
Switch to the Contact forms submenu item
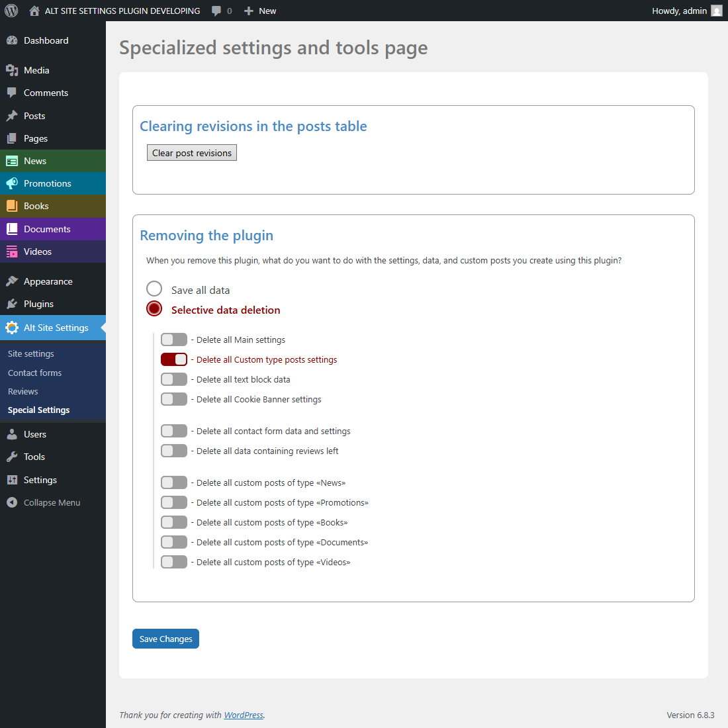coord(34,372)
